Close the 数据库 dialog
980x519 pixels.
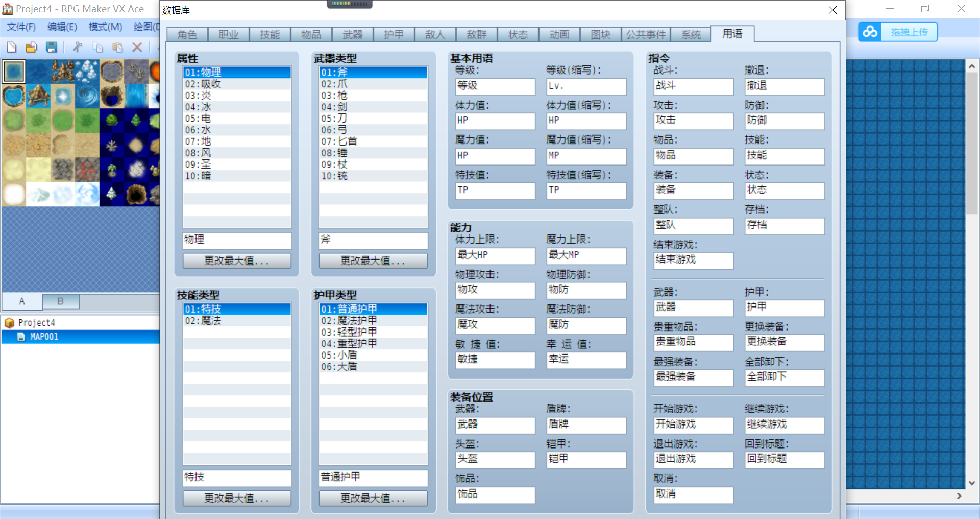pyautogui.click(x=832, y=10)
